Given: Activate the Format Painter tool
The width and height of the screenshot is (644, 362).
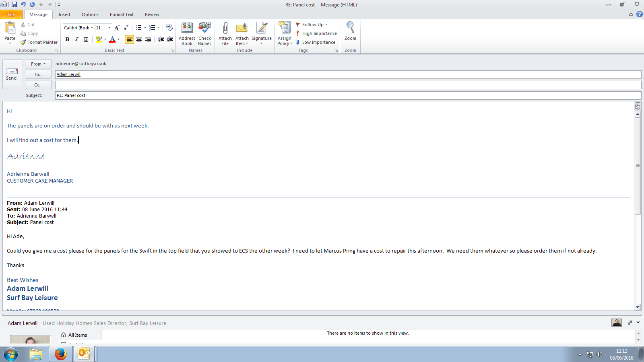Looking at the screenshot, I should 39,42.
